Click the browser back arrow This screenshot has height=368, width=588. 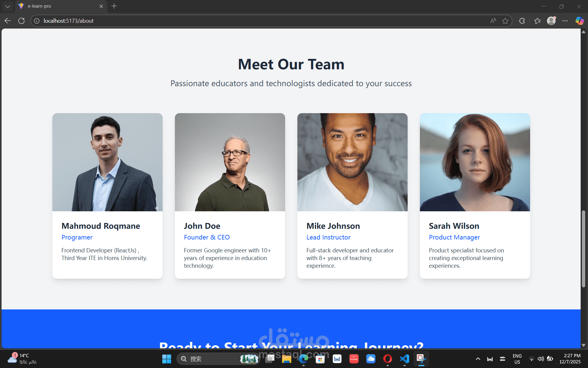[x=8, y=21]
